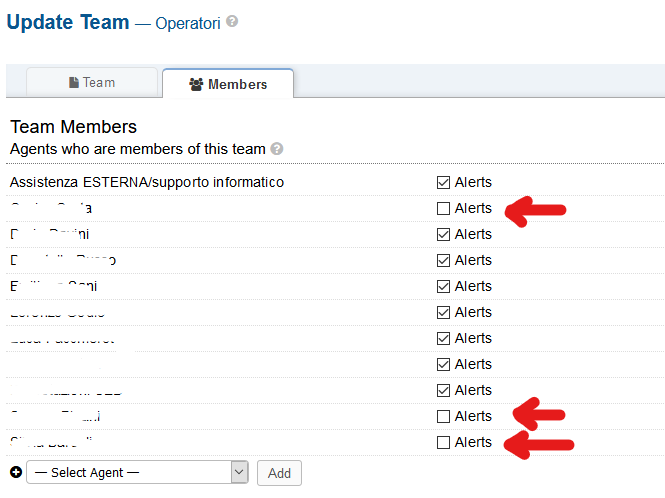
Task: Toggle Alerts checkbox in fourth member row
Action: pos(443,261)
